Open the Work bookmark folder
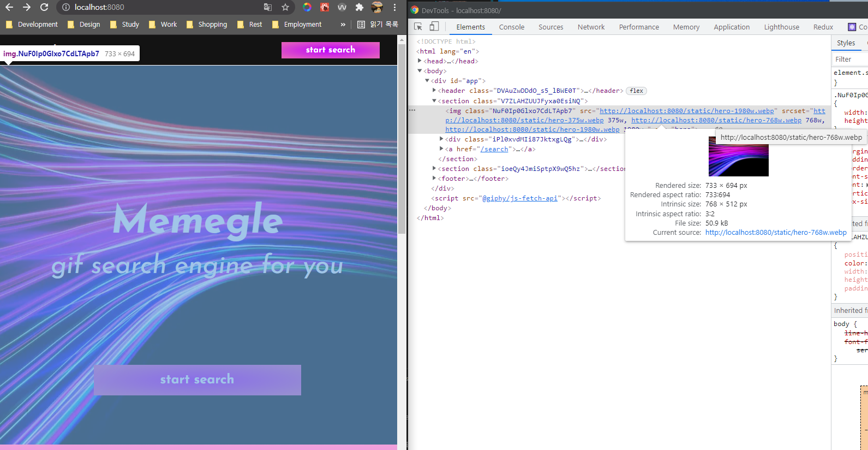This screenshot has height=450, width=868. (163, 25)
